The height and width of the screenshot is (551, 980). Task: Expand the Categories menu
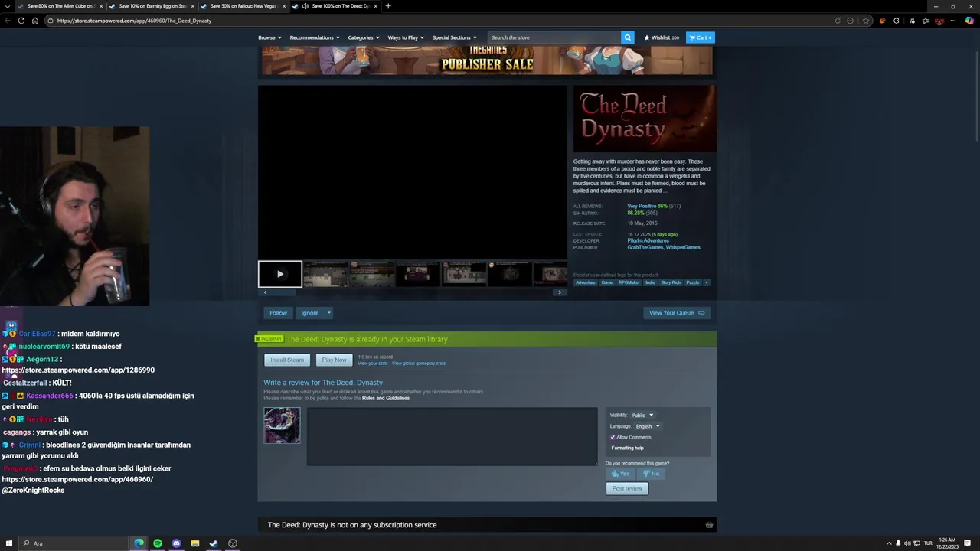364,37
